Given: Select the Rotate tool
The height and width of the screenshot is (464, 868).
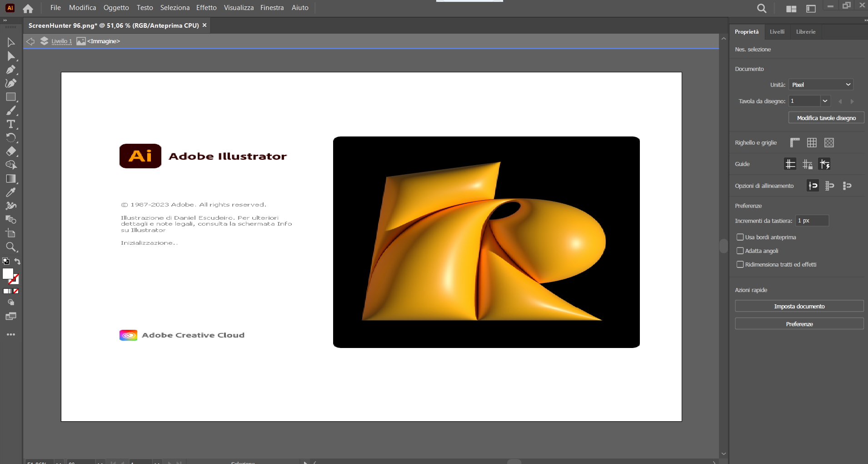Looking at the screenshot, I should [x=11, y=138].
